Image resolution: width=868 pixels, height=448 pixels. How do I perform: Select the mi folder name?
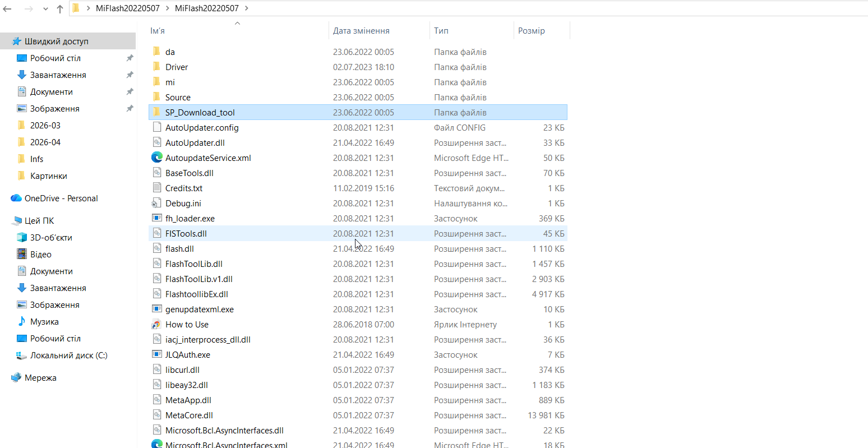point(170,82)
